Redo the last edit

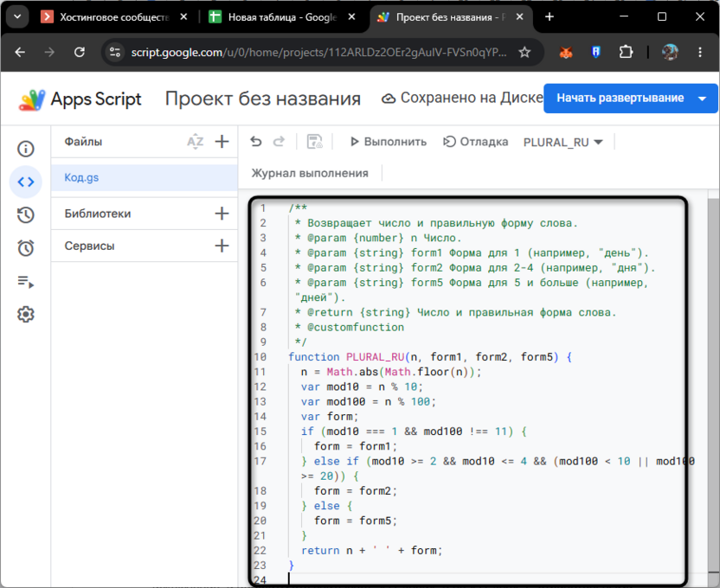(279, 142)
